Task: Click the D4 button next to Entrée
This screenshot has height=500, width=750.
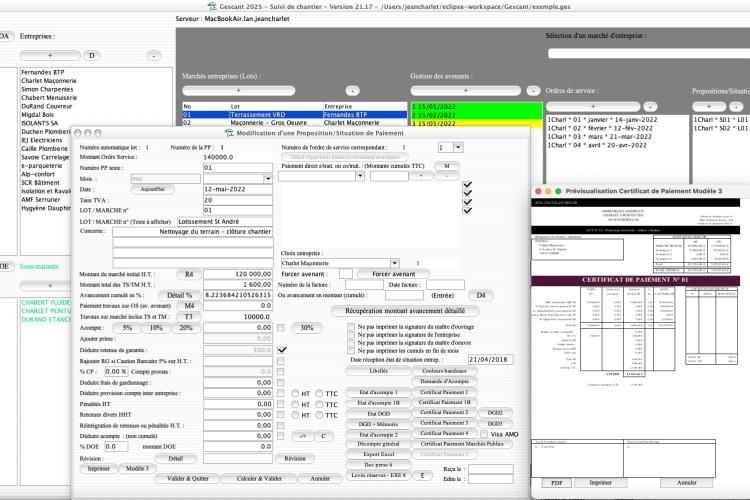Action: 481,295
